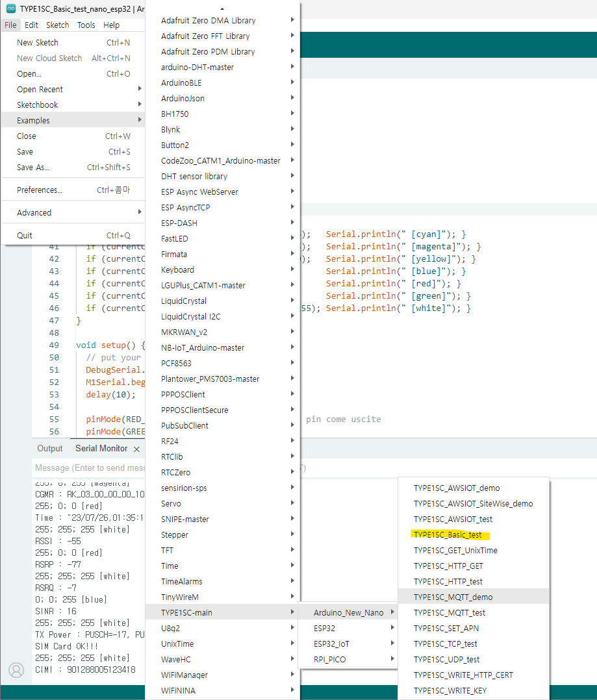Screen dimensions: 597x700
Task: Open CodeZoo_CATM1_Arduino-master examples
Action: point(222,161)
